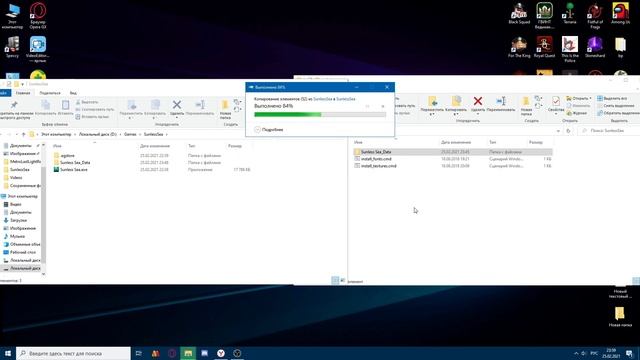The width and height of the screenshot is (640, 360).
Task: Select the Поделиться ribbon tab
Action: [50, 93]
